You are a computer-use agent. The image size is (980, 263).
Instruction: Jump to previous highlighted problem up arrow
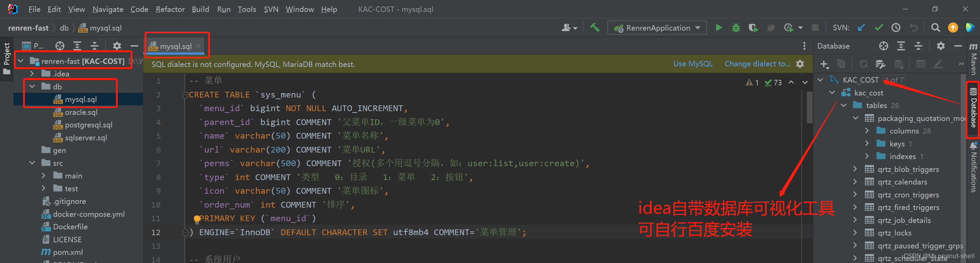click(791, 83)
